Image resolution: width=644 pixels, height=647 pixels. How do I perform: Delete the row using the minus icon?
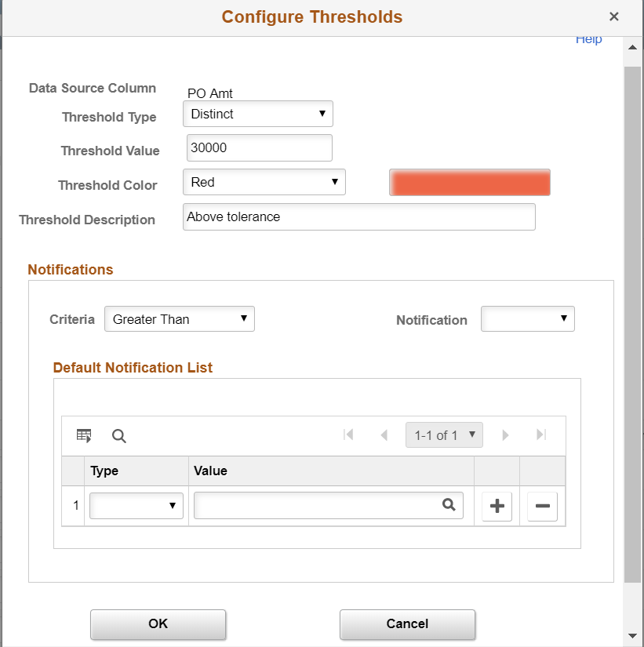(x=541, y=506)
